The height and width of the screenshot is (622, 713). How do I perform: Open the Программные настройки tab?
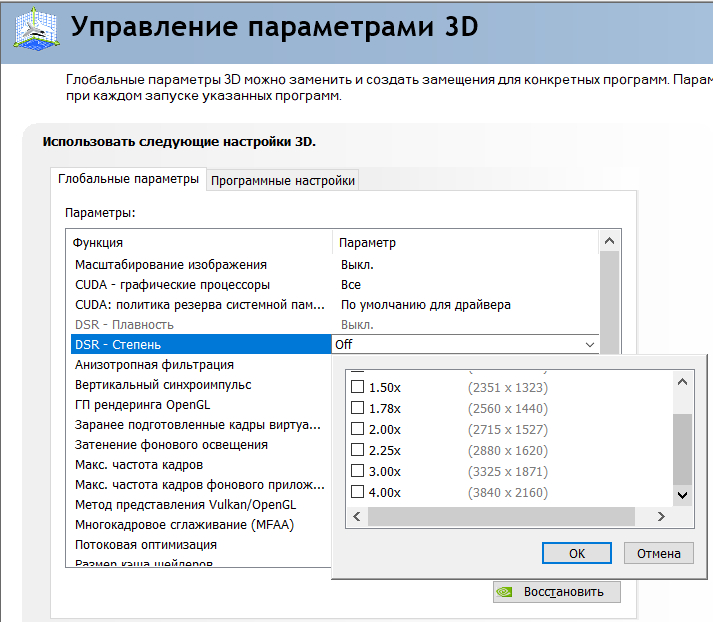click(282, 181)
